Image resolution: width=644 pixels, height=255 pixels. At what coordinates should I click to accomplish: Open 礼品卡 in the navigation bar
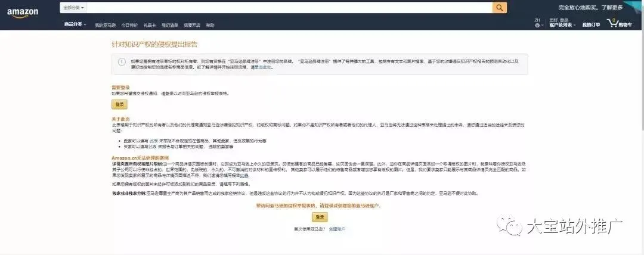coord(150,25)
